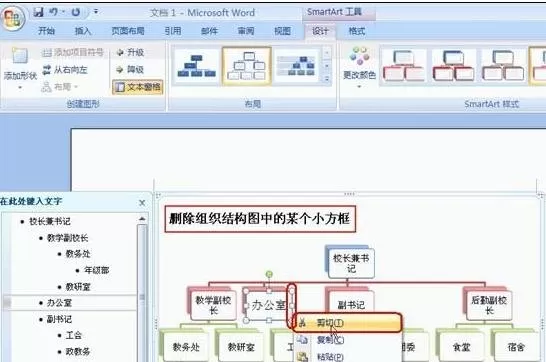Click the 删除组织结构图中的某个小方框 title text box
This screenshot has width=546, height=362.
coord(260,219)
